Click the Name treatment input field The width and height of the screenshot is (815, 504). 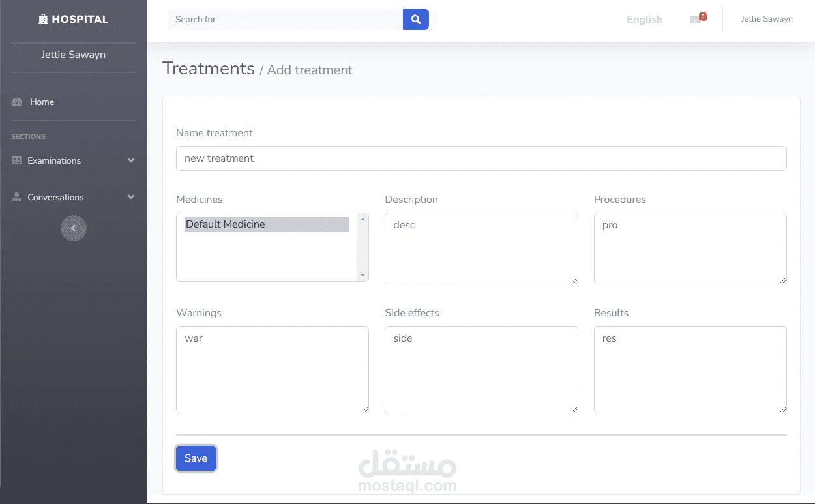(x=481, y=158)
